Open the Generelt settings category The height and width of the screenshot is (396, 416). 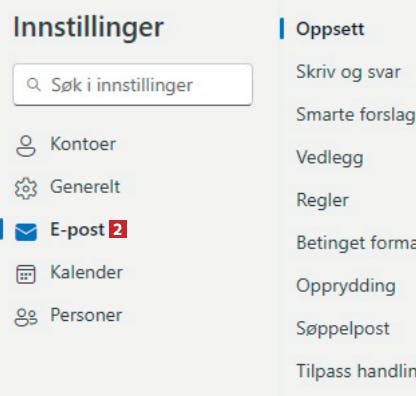pos(85,186)
